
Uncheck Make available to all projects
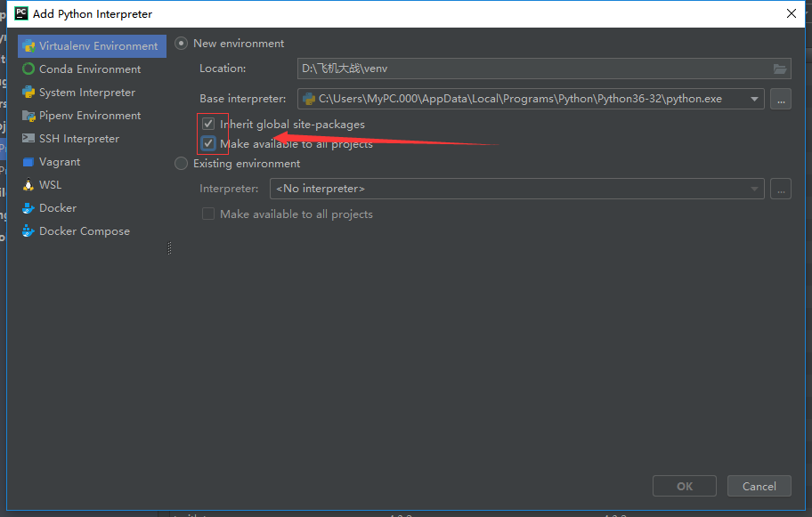208,143
